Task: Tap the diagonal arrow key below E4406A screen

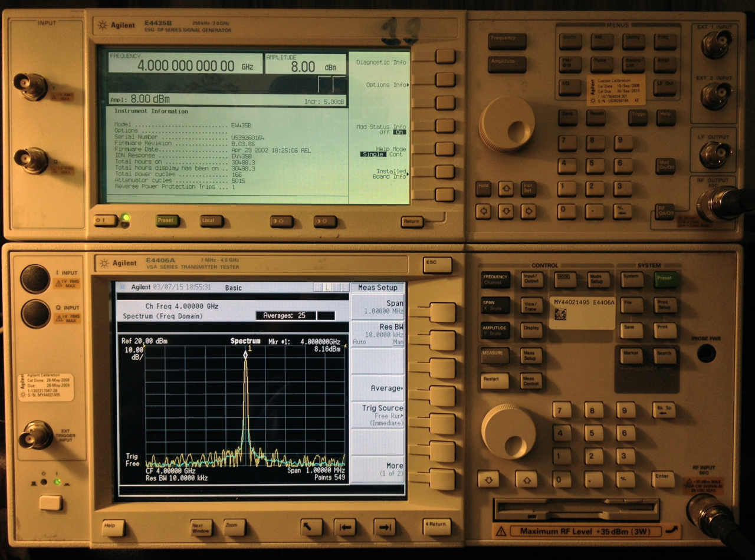Action: pos(311,526)
